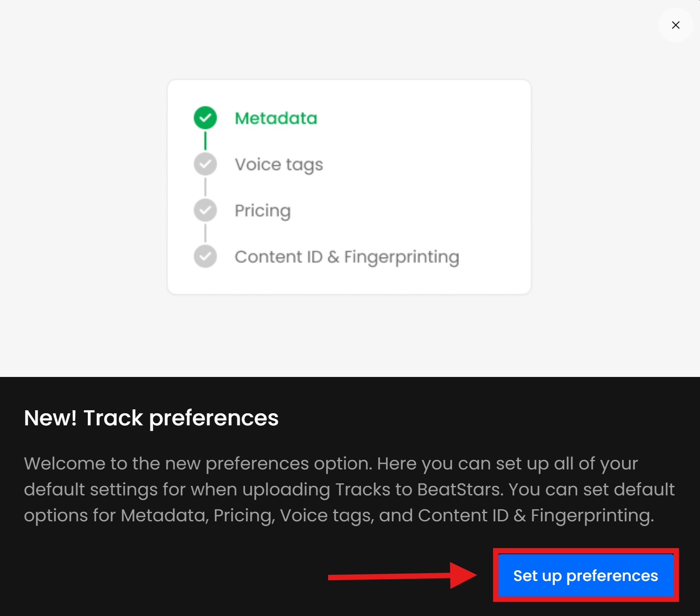Click the "New! Track preferences" heading
The image size is (700, 616).
click(151, 418)
